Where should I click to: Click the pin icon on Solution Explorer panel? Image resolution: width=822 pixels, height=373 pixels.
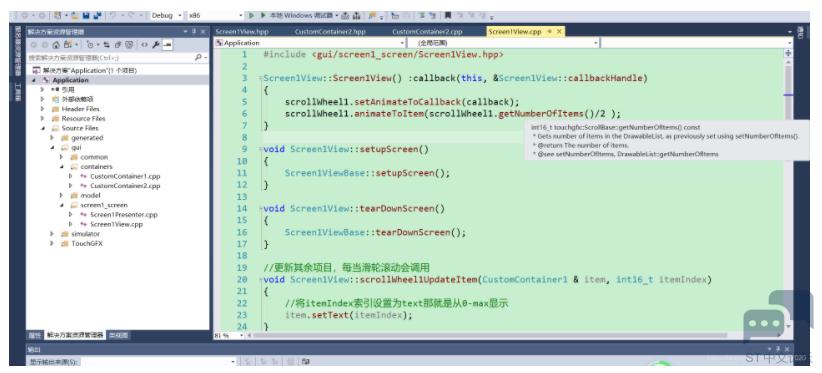point(194,32)
